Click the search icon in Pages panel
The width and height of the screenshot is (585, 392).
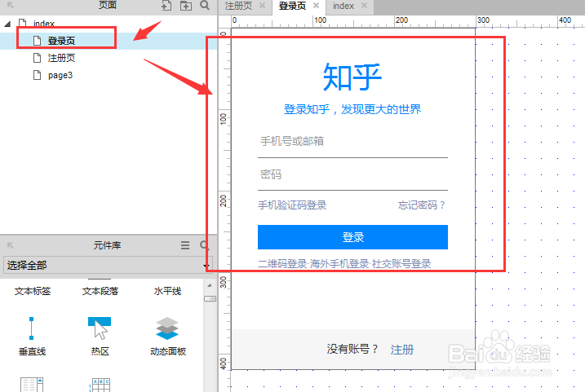[x=205, y=5]
